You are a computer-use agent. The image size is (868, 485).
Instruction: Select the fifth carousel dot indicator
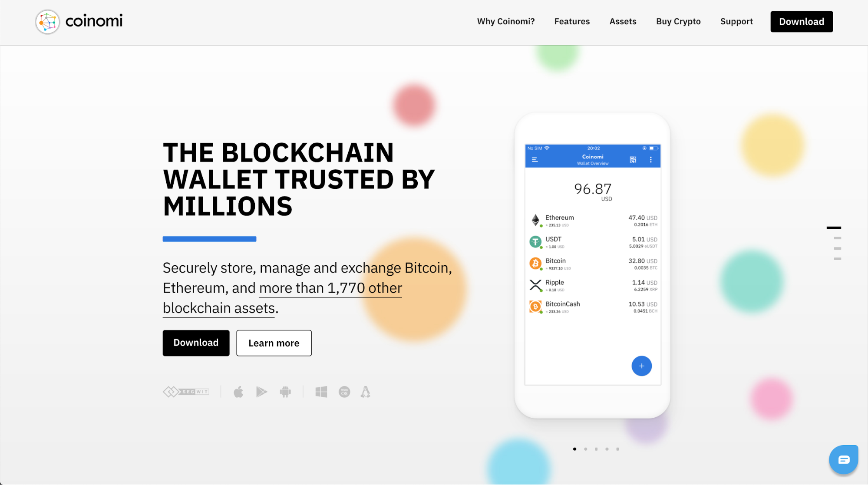(x=617, y=449)
